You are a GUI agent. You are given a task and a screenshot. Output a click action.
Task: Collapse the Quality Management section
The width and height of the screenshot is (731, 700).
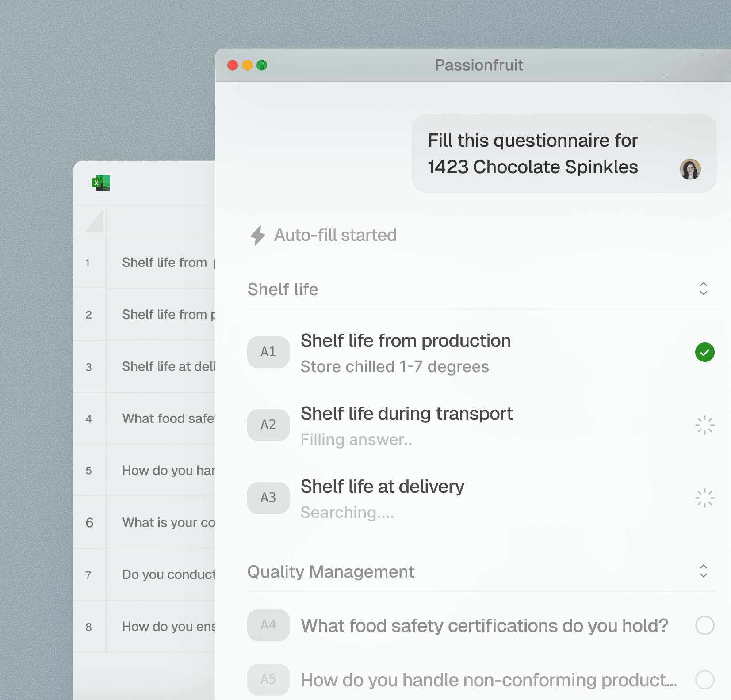click(703, 571)
